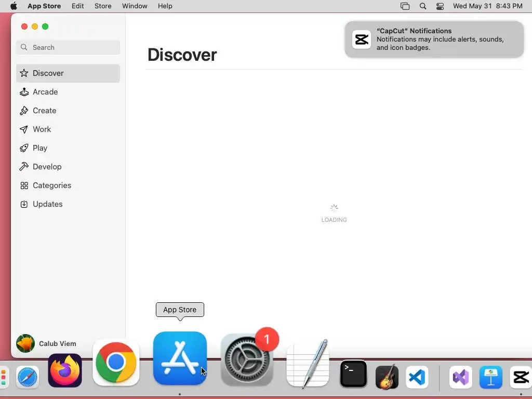Image resolution: width=532 pixels, height=399 pixels.
Task: Open TextEdit from the Dock
Action: [x=308, y=364]
